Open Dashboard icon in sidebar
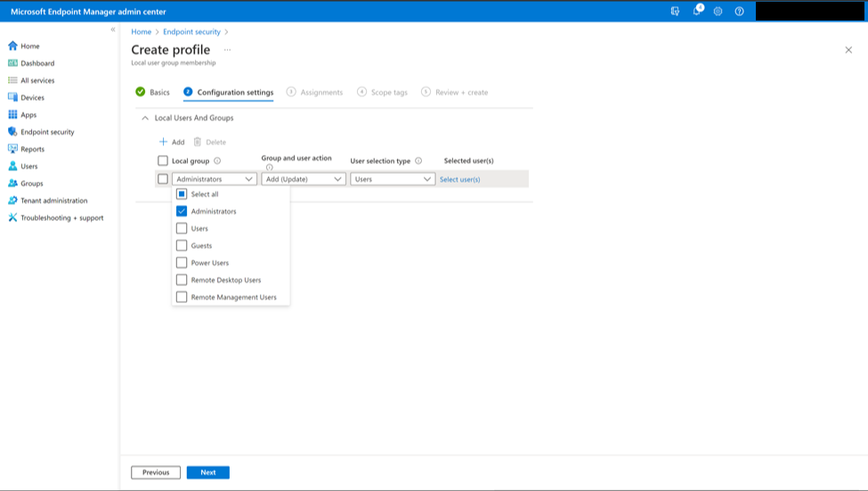Screen dimensions: 868x491 coord(12,62)
